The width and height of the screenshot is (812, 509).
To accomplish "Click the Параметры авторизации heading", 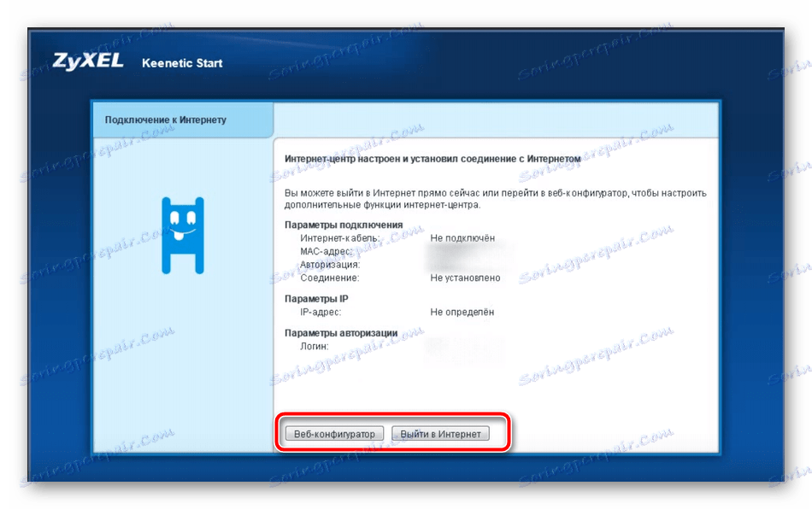I will tap(341, 333).
